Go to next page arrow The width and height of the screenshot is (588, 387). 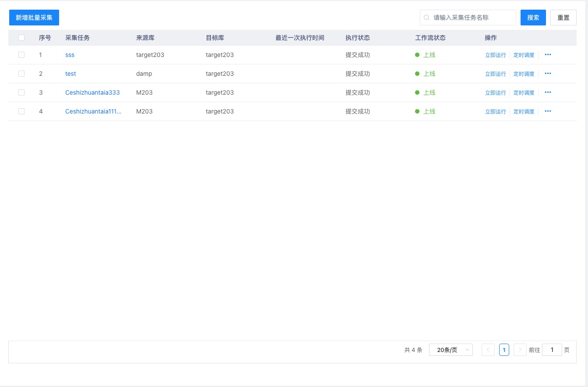click(x=520, y=350)
